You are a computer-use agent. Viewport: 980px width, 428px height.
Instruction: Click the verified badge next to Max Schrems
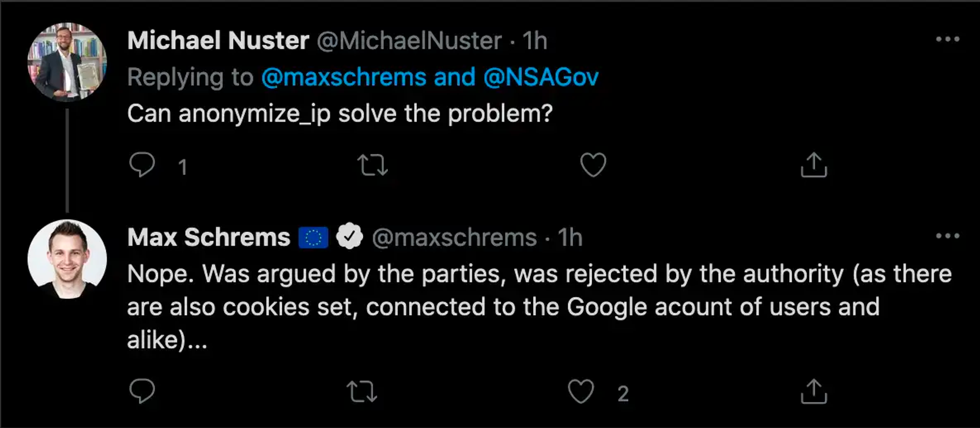pyautogui.click(x=349, y=236)
